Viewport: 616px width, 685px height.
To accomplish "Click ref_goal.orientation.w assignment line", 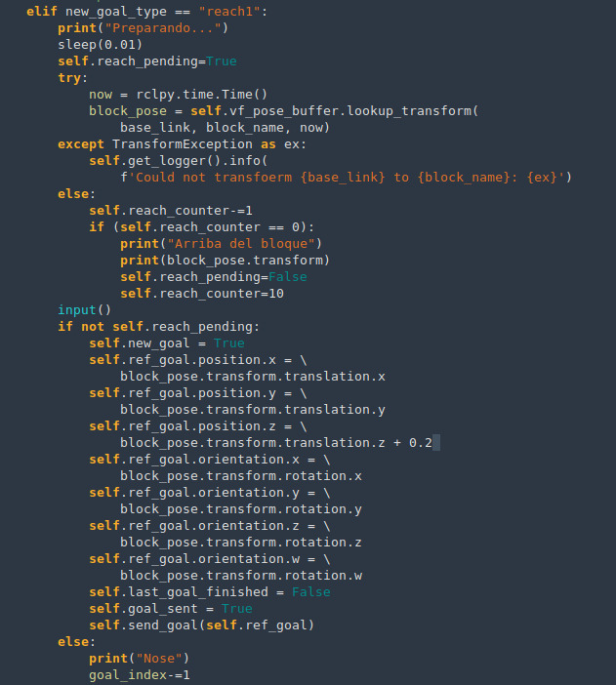I will click(209, 559).
